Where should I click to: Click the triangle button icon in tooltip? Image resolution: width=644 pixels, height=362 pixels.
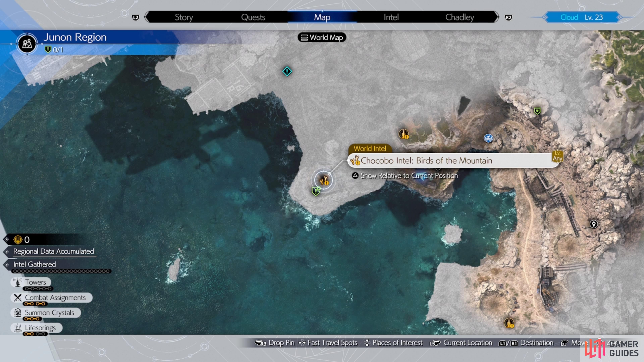[x=355, y=175]
